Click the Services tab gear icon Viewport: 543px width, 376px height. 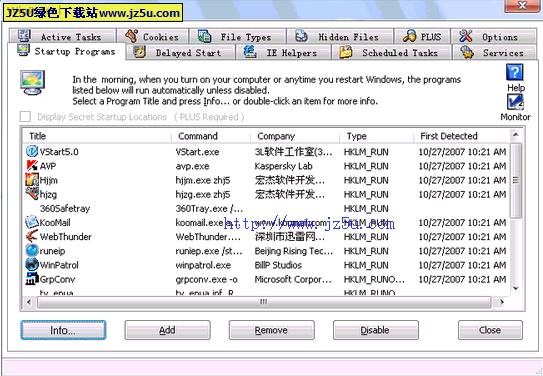tap(467, 52)
